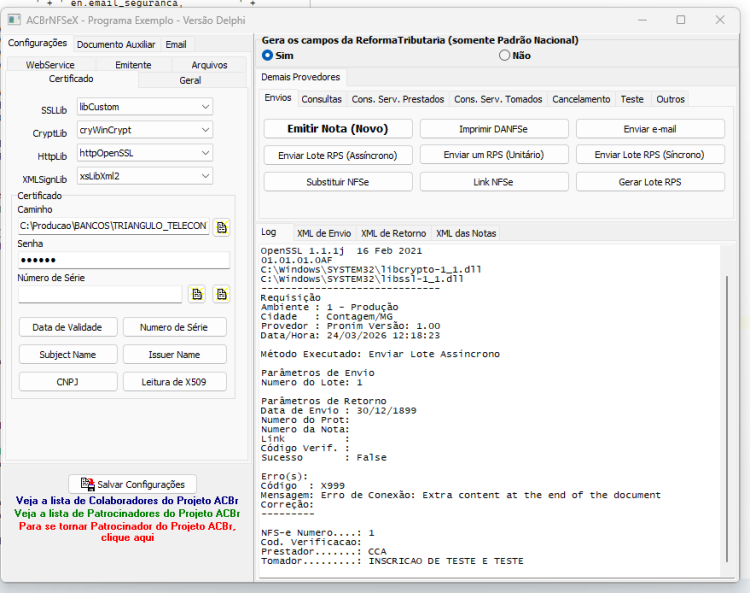Screen dimensions: 750x593
Task: Open the CryptLib dropdown
Action: click(205, 130)
